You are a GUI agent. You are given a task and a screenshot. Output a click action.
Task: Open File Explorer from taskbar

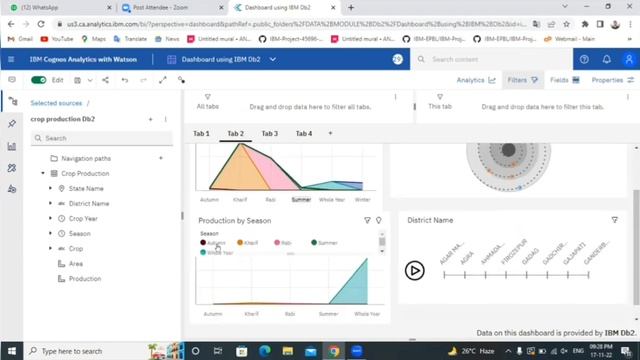[288, 351]
